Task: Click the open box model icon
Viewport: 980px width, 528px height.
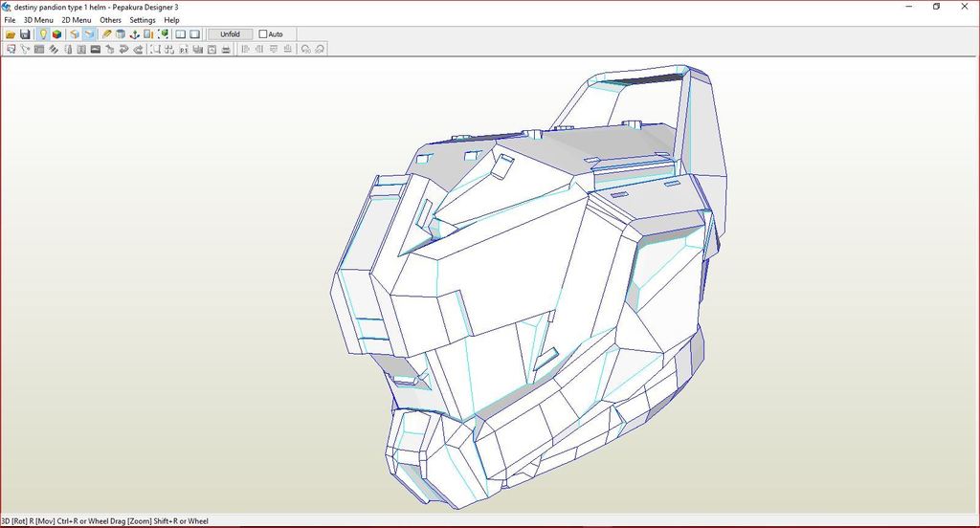Action: coord(75,34)
